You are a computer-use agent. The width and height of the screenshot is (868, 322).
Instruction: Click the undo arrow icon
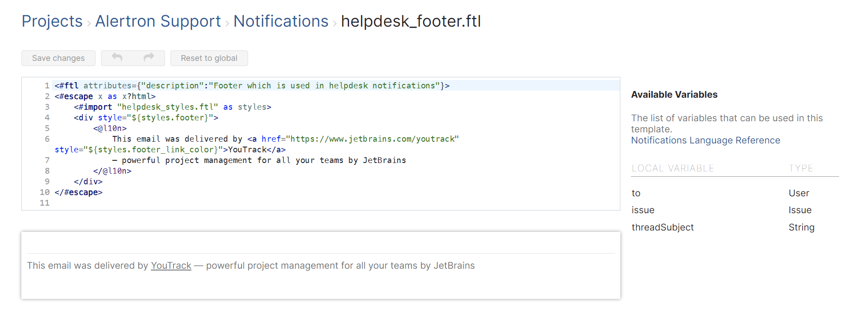pos(117,58)
